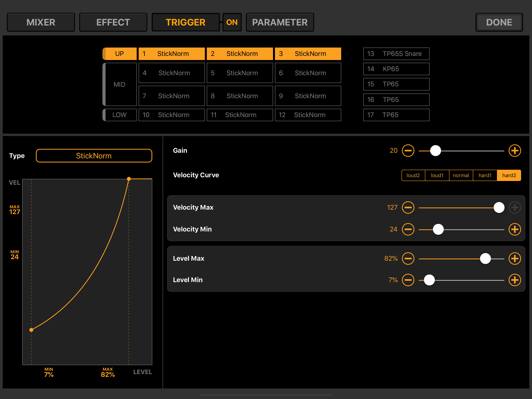Select trigger 10 StickNorm
Image resolution: width=532 pixels, height=399 pixels.
(172, 115)
